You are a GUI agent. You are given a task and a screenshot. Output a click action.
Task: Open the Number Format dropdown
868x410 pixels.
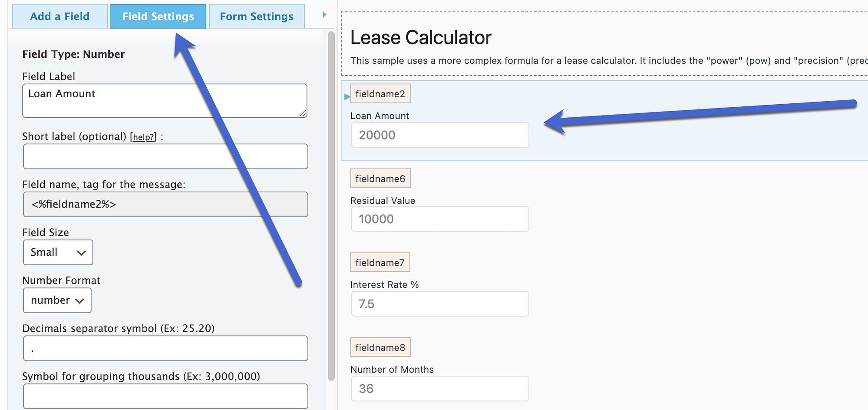coord(57,300)
